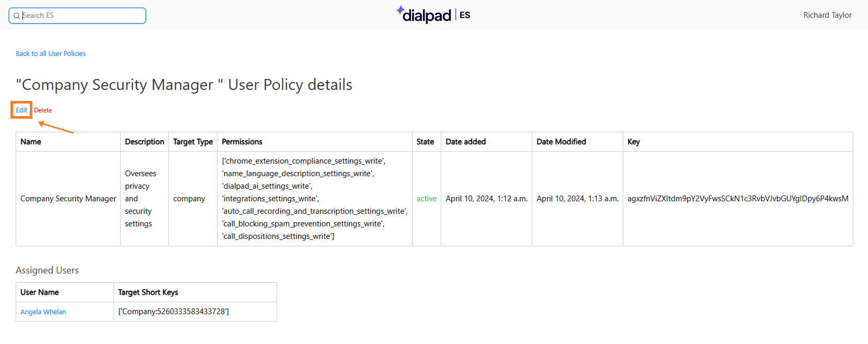Viewport: 868px width, 344px height.
Task: Select the Description column header
Action: (144, 142)
